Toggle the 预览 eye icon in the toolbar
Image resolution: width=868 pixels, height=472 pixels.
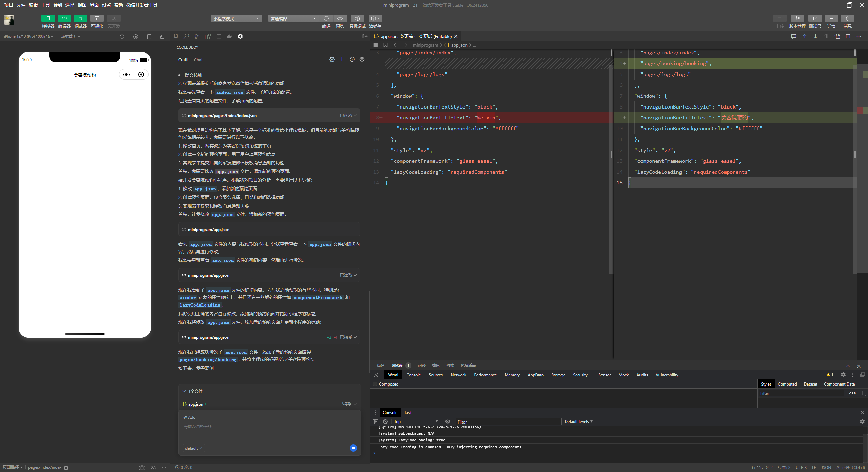[x=340, y=18]
